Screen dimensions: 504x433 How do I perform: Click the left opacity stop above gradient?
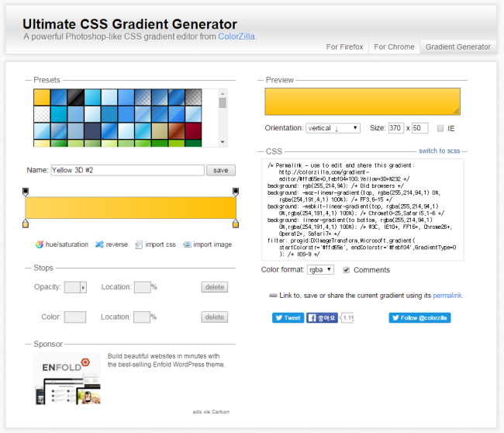tap(26, 192)
